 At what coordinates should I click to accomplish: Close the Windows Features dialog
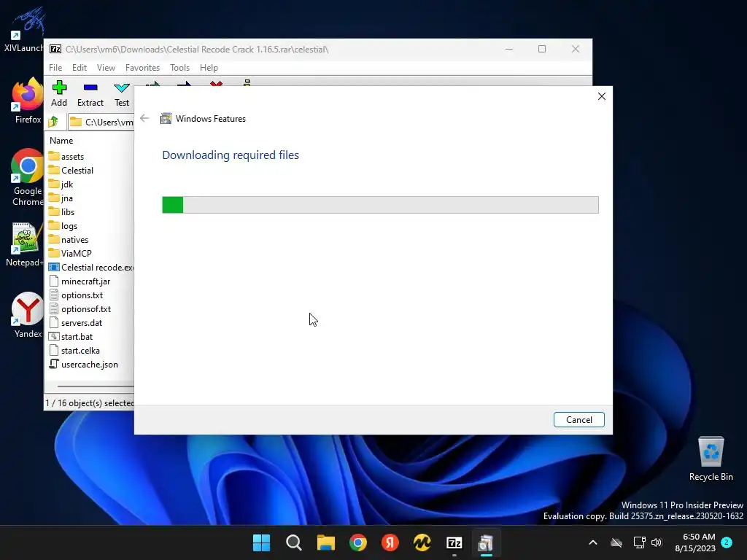pyautogui.click(x=602, y=96)
